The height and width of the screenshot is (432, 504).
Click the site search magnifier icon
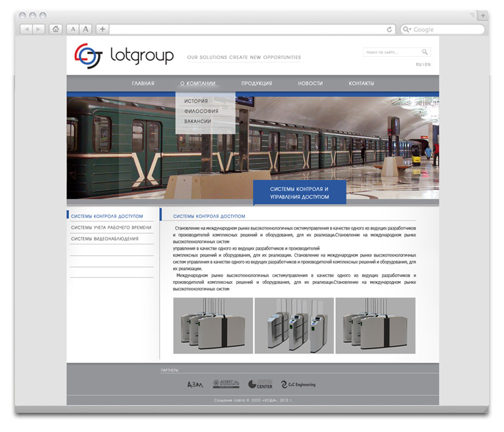[425, 52]
